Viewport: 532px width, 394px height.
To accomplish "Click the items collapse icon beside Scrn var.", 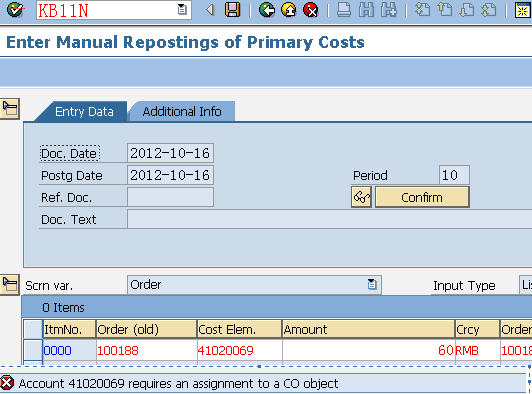I will [10, 284].
